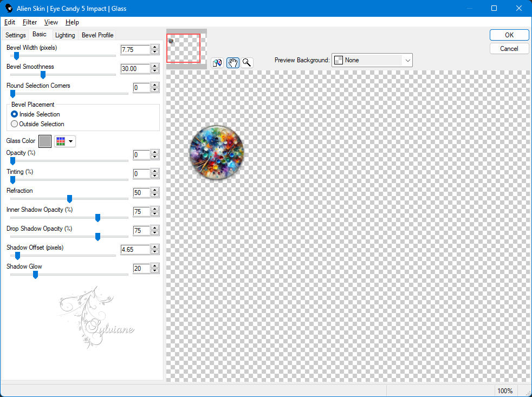Click the Shadow Glow slider handle

pos(35,275)
